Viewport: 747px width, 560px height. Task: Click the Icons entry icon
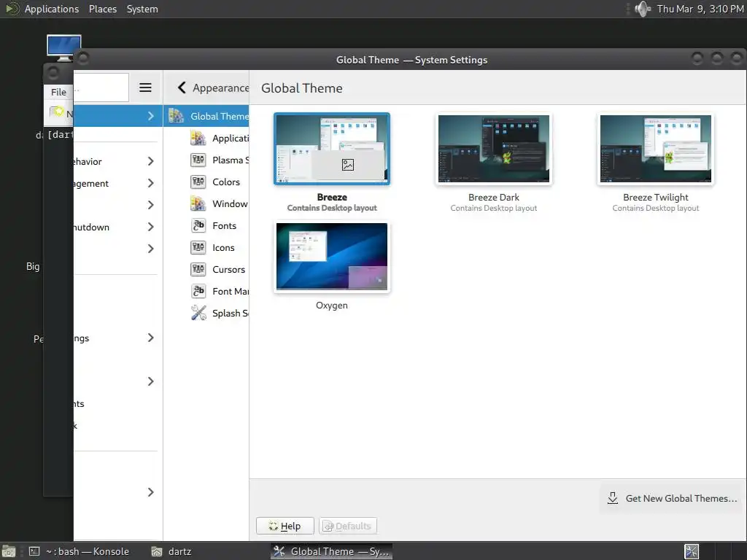(x=198, y=248)
